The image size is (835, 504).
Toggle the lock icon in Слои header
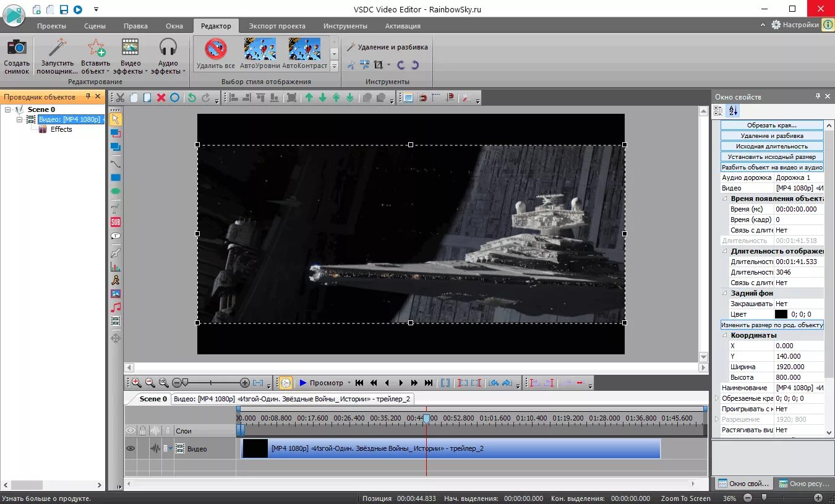click(x=143, y=430)
